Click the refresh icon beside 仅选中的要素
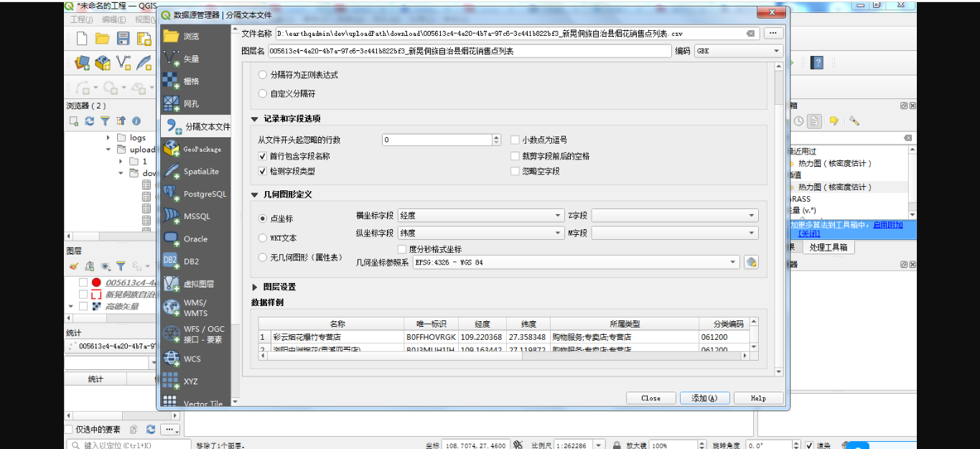This screenshot has width=980, height=449. [150, 429]
